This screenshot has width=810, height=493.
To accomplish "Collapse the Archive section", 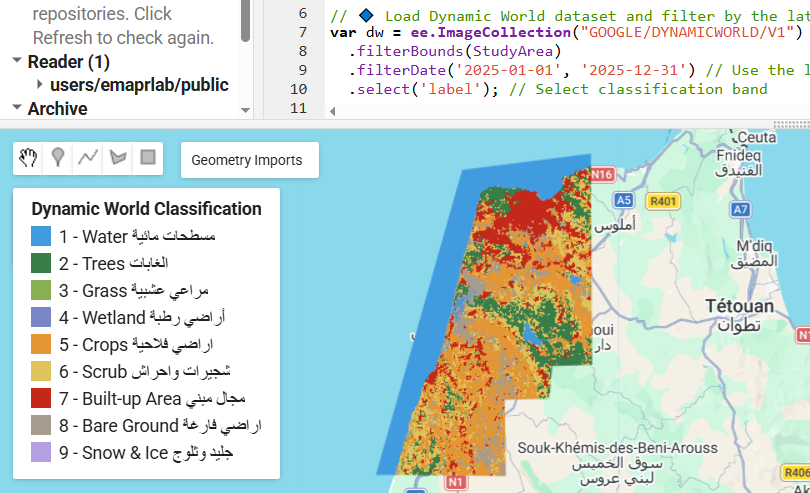I will click(16, 108).
